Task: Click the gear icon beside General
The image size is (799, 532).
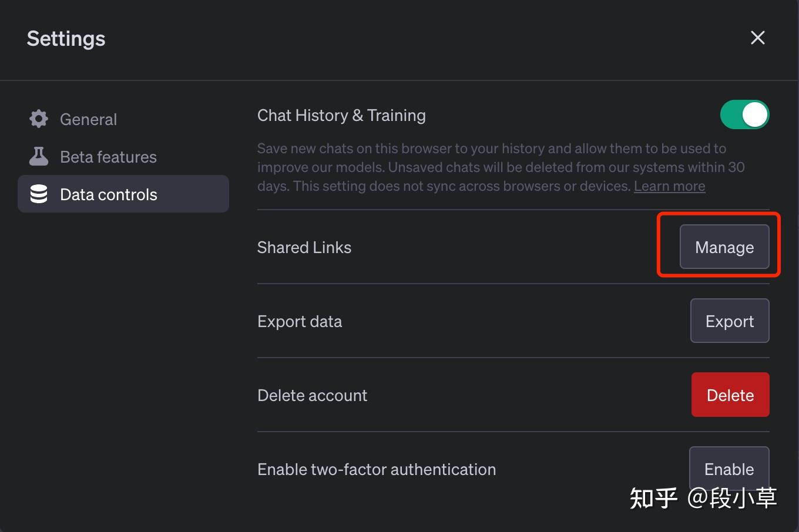Action: [39, 119]
